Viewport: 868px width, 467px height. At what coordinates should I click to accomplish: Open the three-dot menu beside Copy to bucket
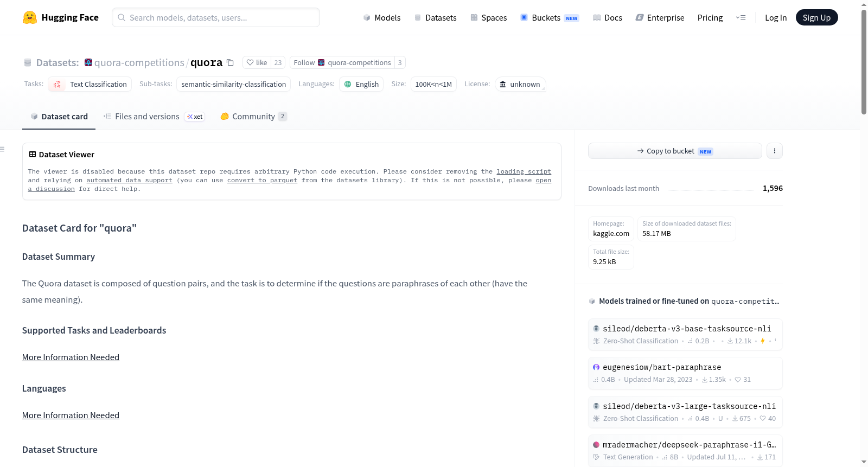point(775,151)
